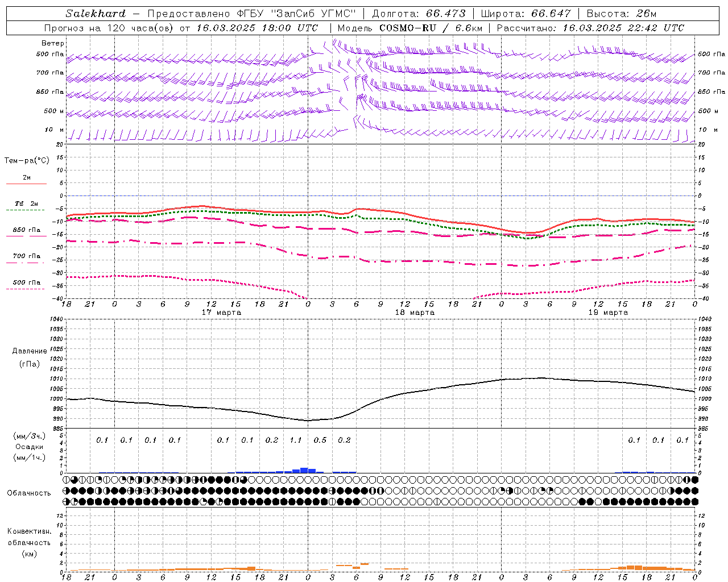This screenshot has height=582, width=728.
Task: Click the tallest blue precipitation bar
Action: [x=304, y=470]
